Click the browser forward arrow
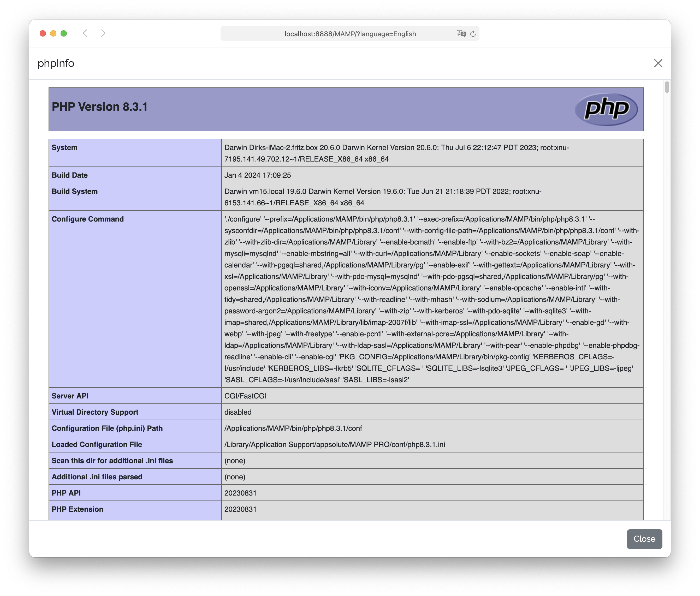 [103, 33]
